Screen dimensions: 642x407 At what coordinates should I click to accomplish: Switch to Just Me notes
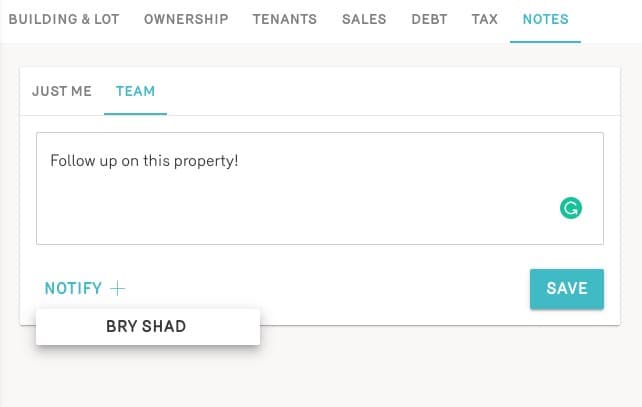click(x=62, y=91)
